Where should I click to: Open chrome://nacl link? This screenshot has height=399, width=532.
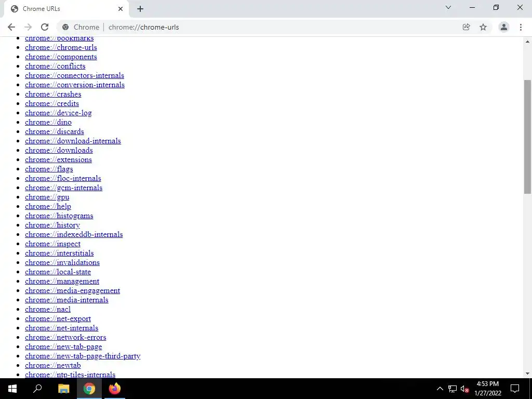[48, 309]
